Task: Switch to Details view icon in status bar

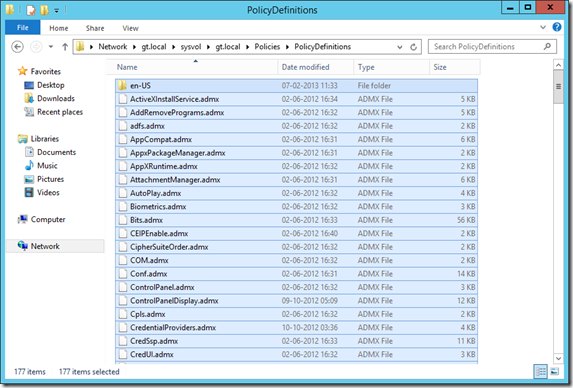Action: (540, 372)
